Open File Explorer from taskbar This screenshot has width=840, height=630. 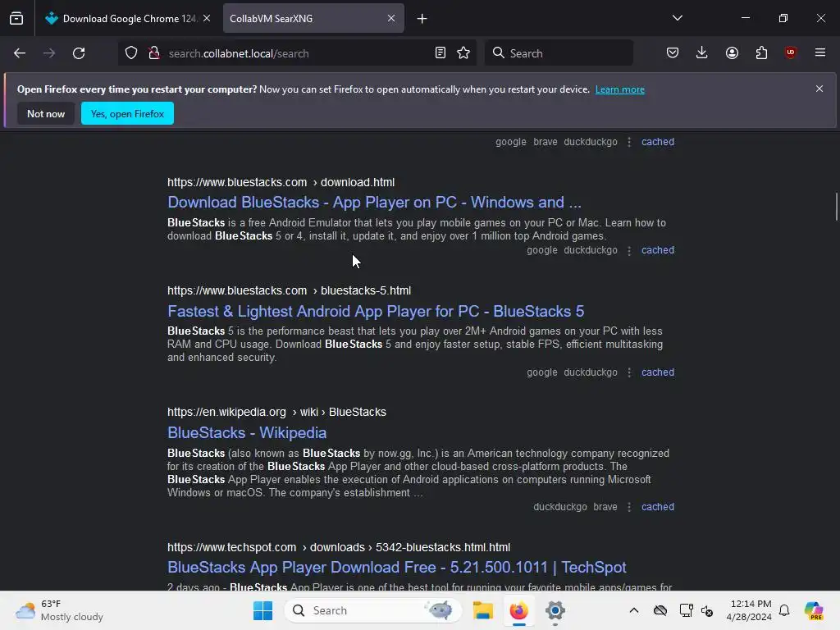(482, 610)
